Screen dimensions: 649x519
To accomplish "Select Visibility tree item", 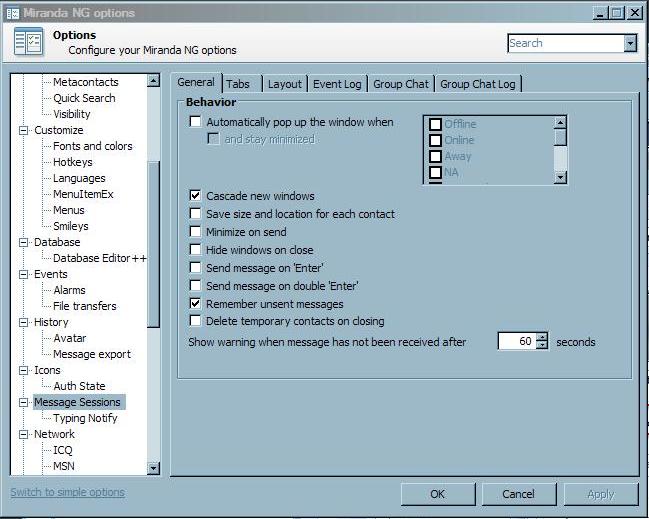I will click(x=72, y=114).
